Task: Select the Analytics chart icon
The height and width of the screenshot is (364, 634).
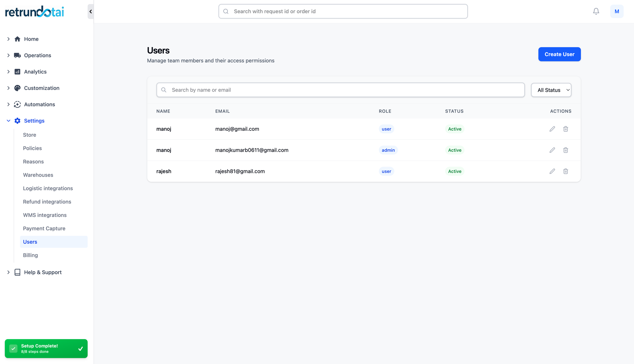Action: pyautogui.click(x=17, y=71)
